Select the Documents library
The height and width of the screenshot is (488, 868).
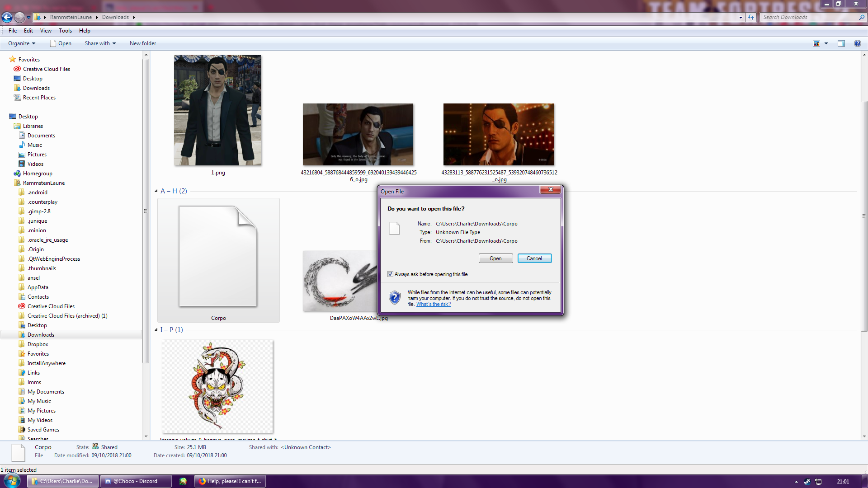pyautogui.click(x=41, y=136)
